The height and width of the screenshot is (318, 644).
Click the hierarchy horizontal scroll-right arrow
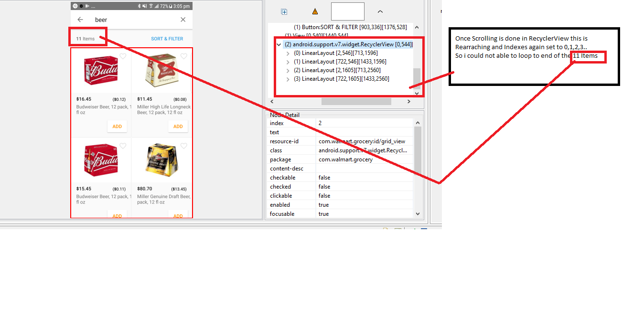click(x=408, y=101)
